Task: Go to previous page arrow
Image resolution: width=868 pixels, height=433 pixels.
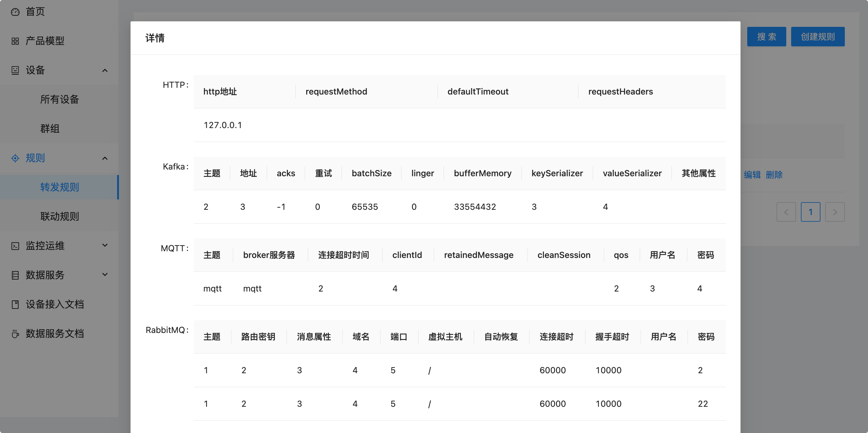Action: (786, 212)
